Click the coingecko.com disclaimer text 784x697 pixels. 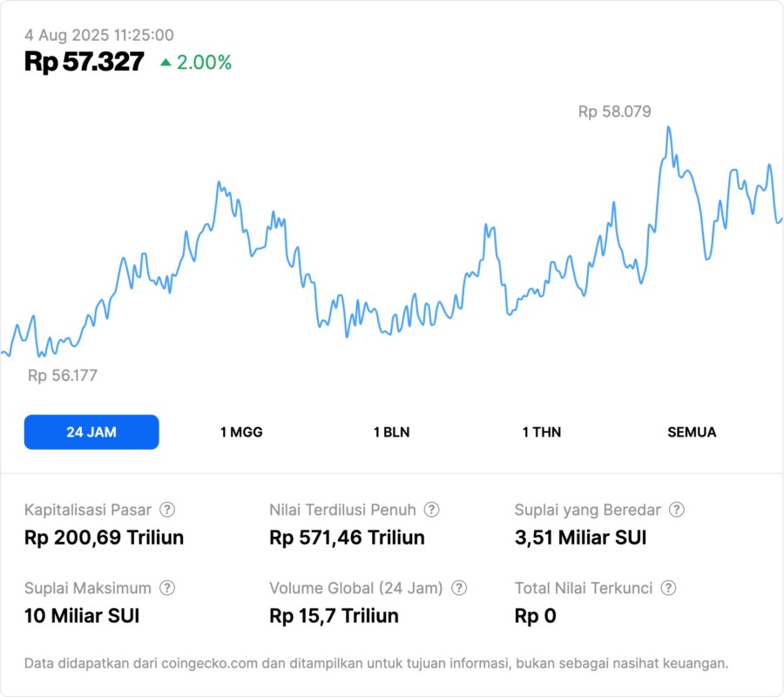click(375, 663)
